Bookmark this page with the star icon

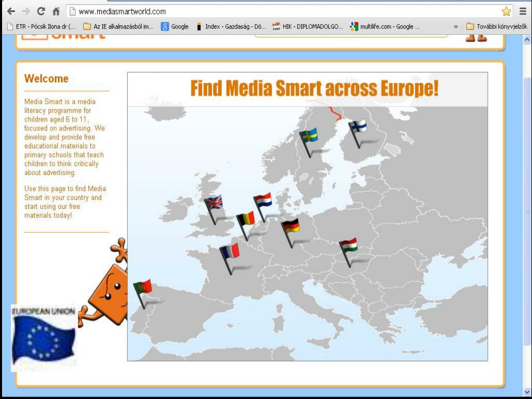tap(506, 11)
